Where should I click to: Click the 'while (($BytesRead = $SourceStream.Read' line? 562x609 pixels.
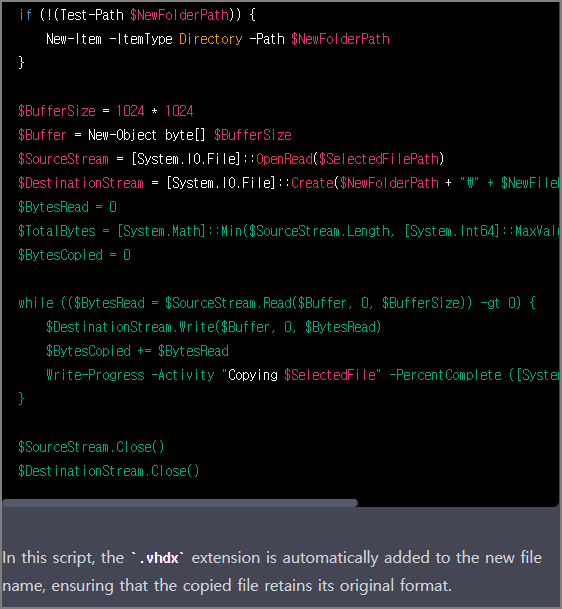[277, 303]
